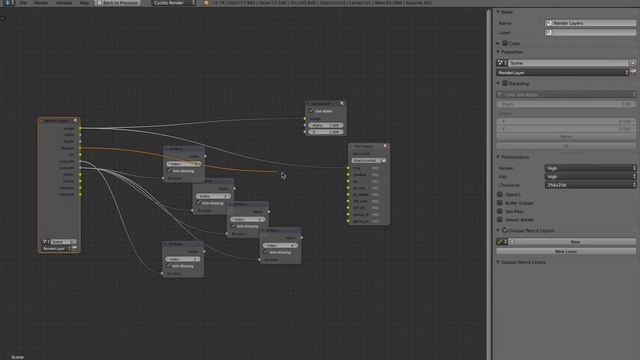Open the editor type selector icon in the top bar

8,2
